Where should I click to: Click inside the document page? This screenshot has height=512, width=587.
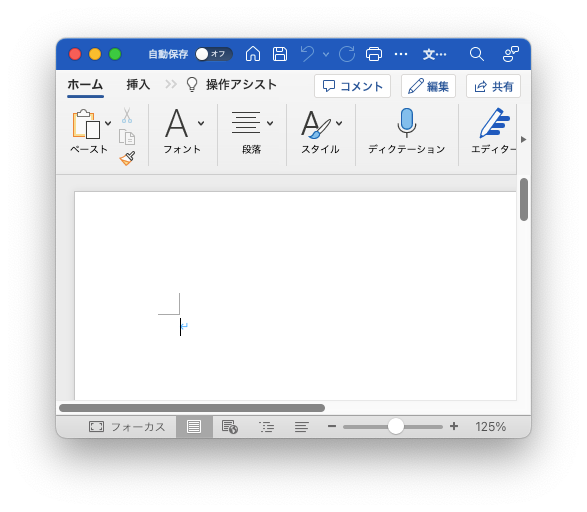coord(295,296)
